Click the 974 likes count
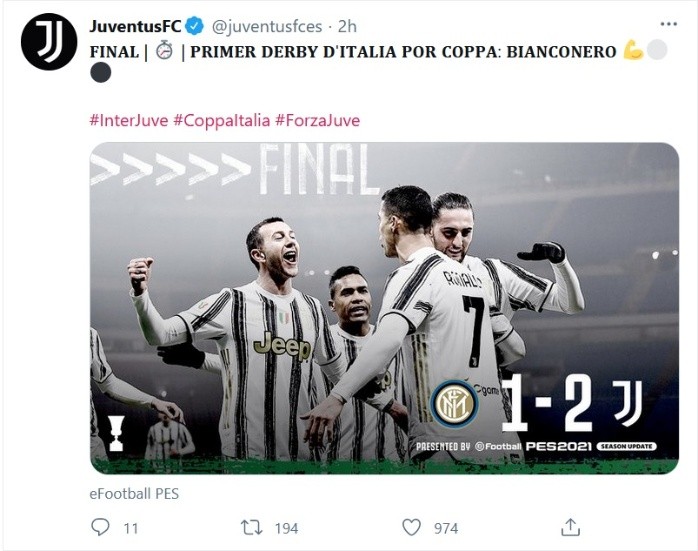 (446, 528)
